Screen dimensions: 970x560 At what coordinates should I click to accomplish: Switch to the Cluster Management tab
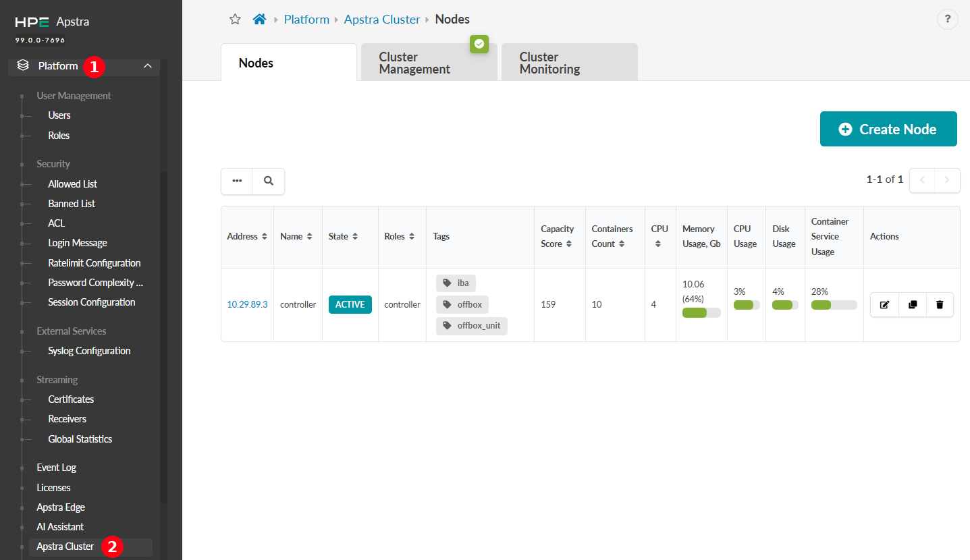point(429,63)
